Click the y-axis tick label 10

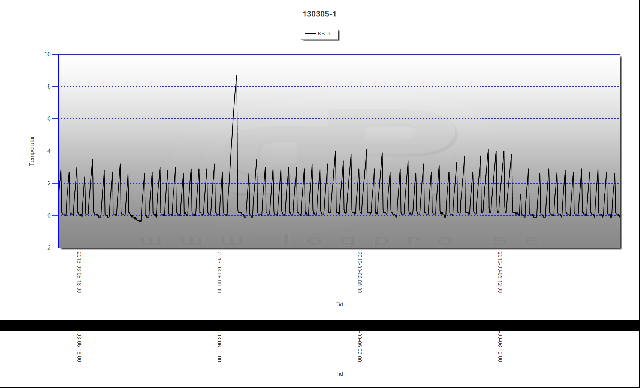click(48, 54)
